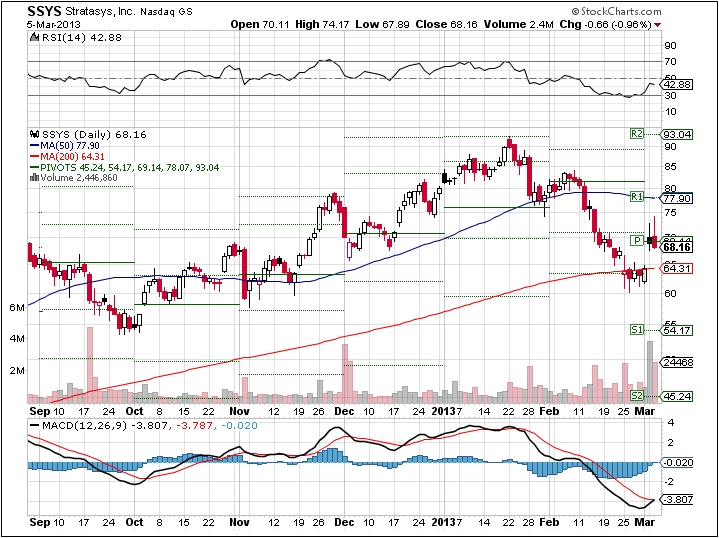Open the StockCharts.com watermark link
Screen dimensions: 719x538
pos(617,11)
